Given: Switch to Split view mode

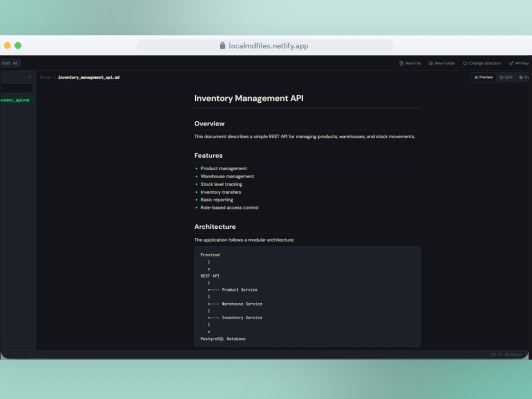Looking at the screenshot, I should (506, 77).
